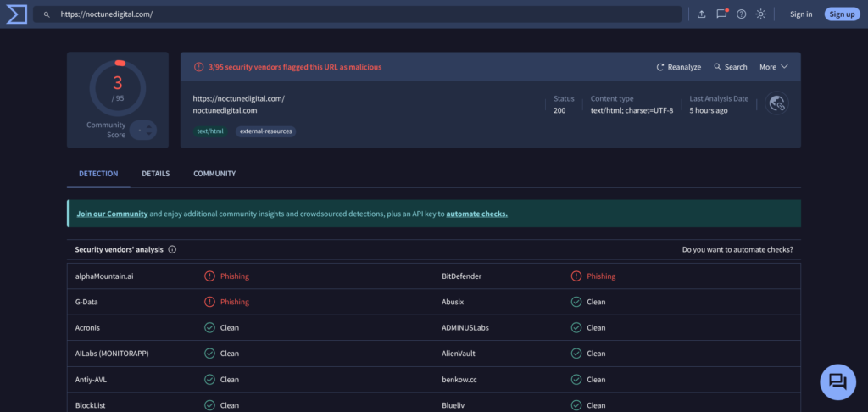Select the AlienVault vendor name
Viewport: 868px width, 412px height.
point(459,354)
